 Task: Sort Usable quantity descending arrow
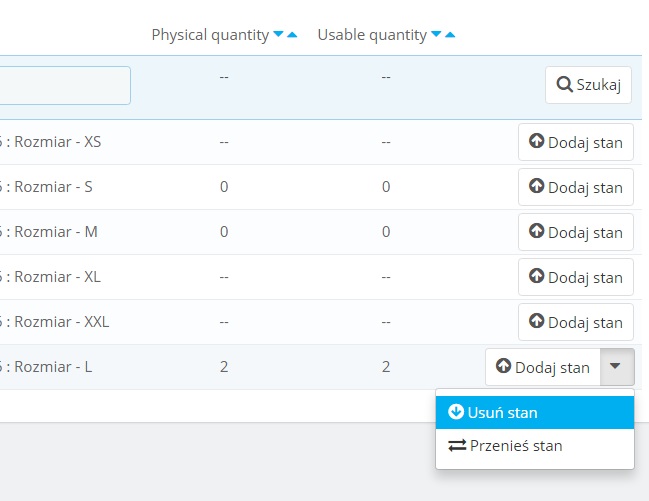coord(436,35)
